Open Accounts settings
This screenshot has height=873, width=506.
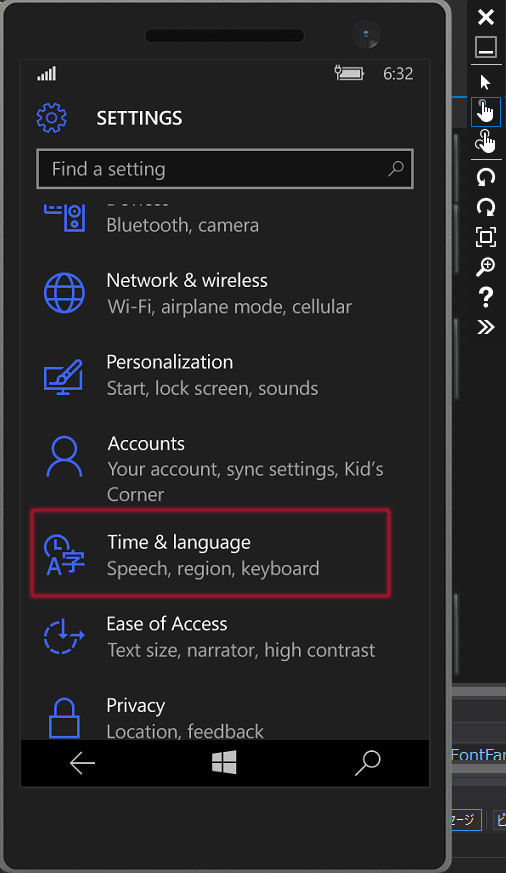point(224,468)
